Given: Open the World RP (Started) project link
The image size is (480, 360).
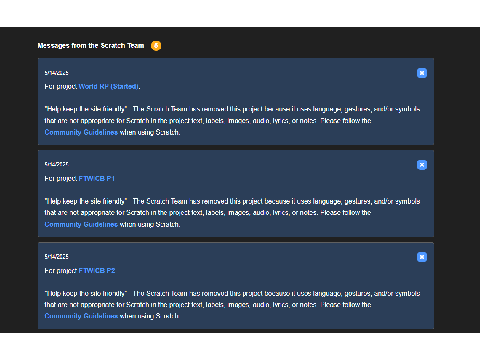Looking at the screenshot, I should [109, 87].
